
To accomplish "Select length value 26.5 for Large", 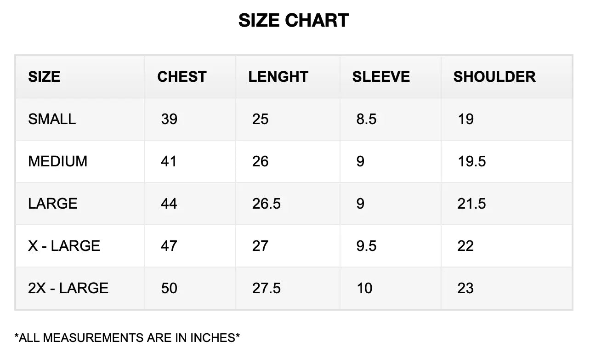I will (266, 204).
